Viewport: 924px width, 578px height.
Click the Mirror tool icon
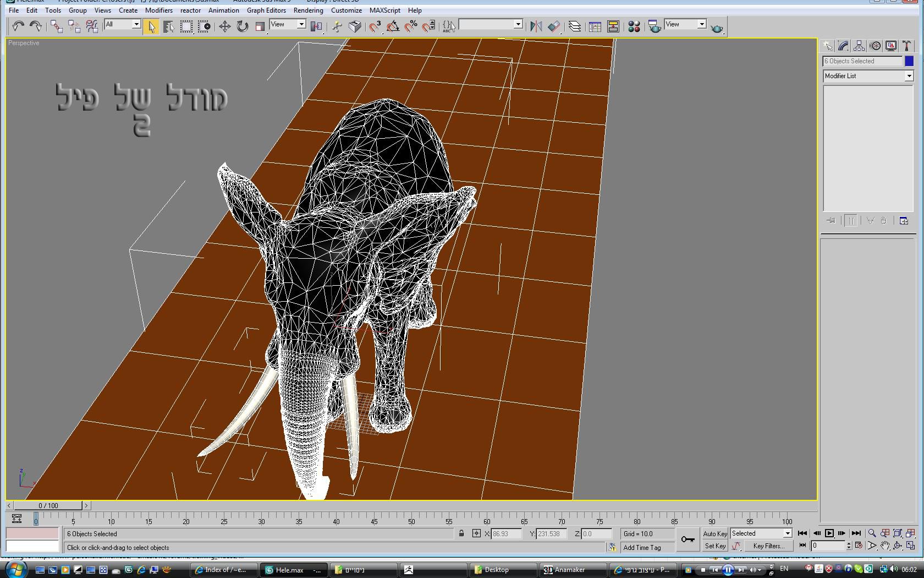[536, 26]
